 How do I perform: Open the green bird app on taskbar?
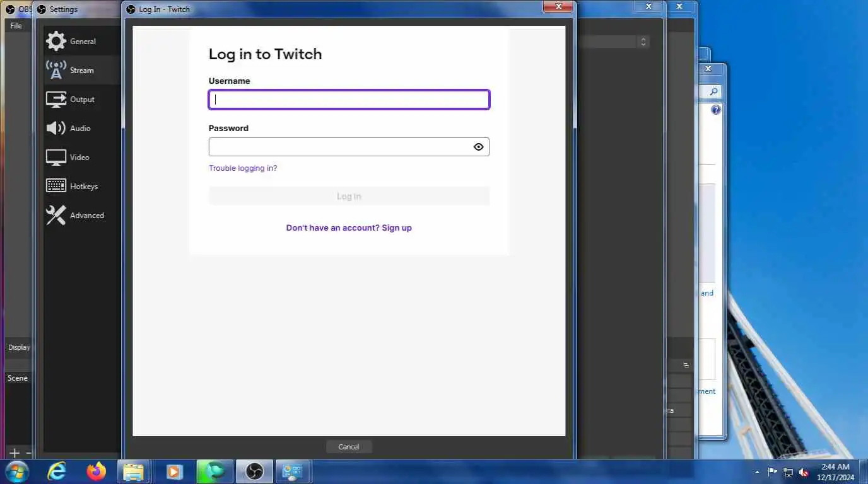pos(214,471)
